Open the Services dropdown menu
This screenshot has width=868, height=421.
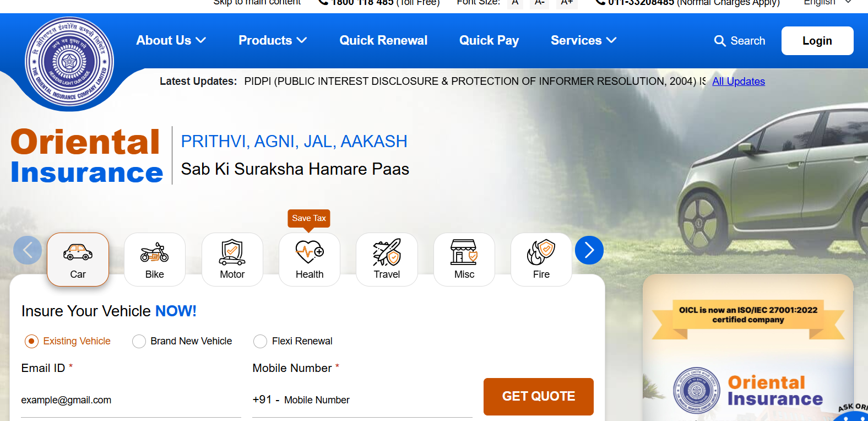(x=584, y=40)
